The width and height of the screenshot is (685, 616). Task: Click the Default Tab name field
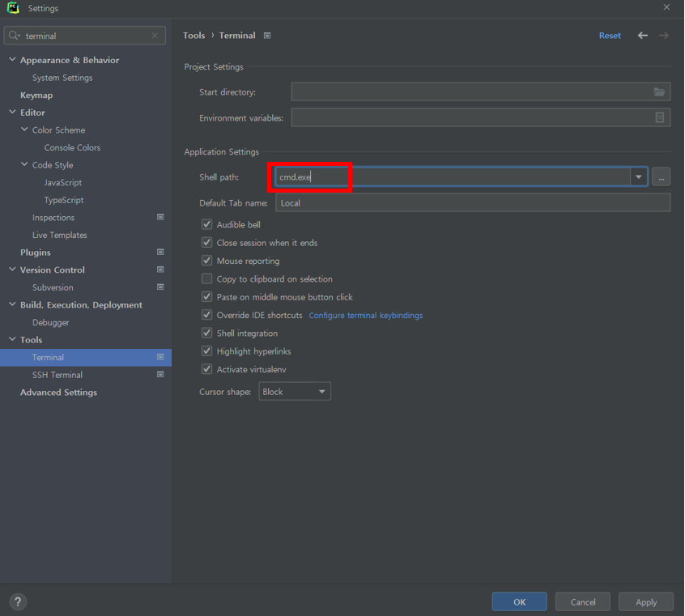(473, 202)
